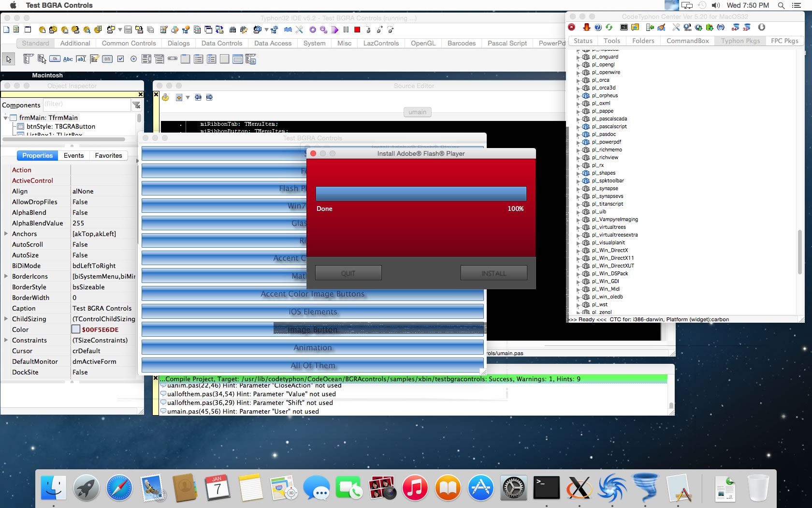This screenshot has height=508, width=812.
Task: Select the TCheckBox component icon in palette
Action: click(x=120, y=59)
